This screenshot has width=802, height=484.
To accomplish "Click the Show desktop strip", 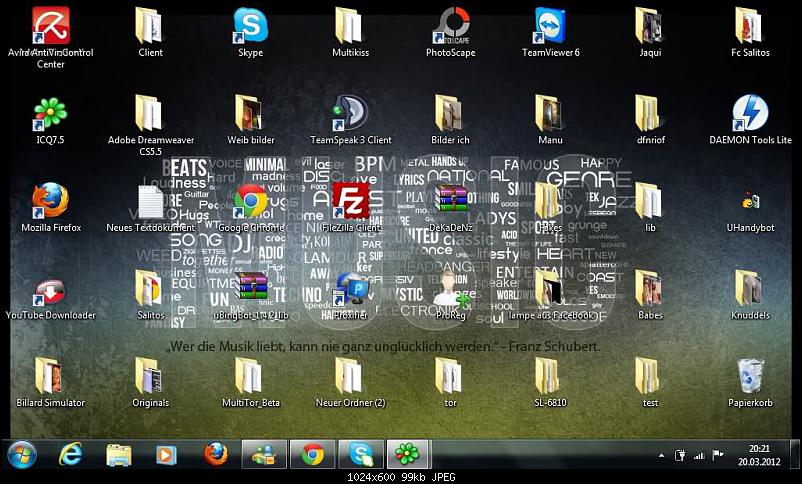I will pyautogui.click(x=796, y=454).
